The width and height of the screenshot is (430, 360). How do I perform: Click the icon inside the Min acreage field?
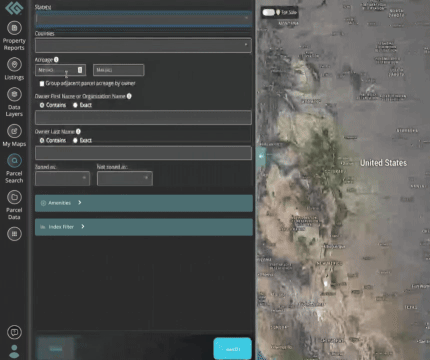(80, 70)
